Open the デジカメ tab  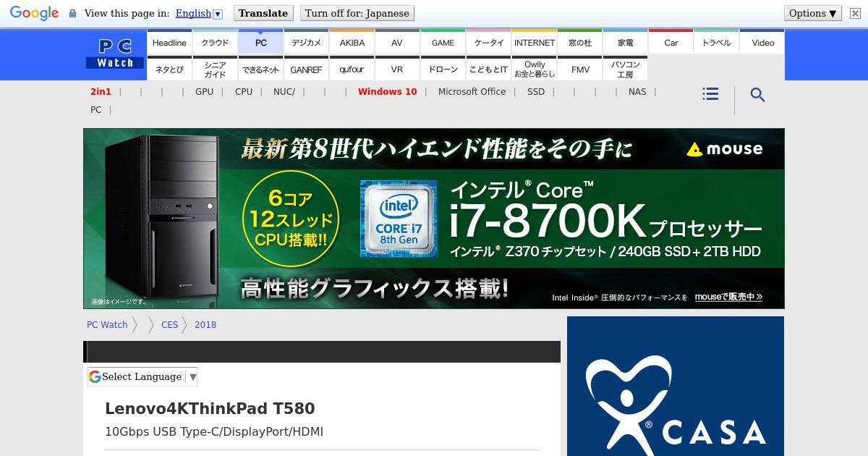[306, 42]
